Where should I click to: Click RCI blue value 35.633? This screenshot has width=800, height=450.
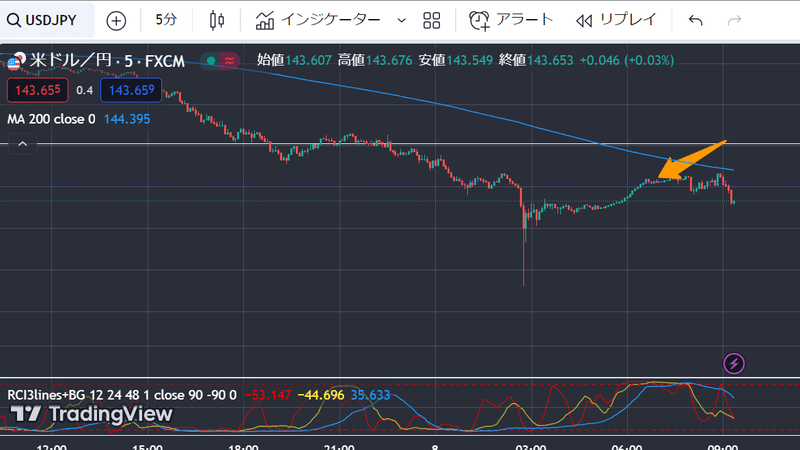[x=370, y=395]
